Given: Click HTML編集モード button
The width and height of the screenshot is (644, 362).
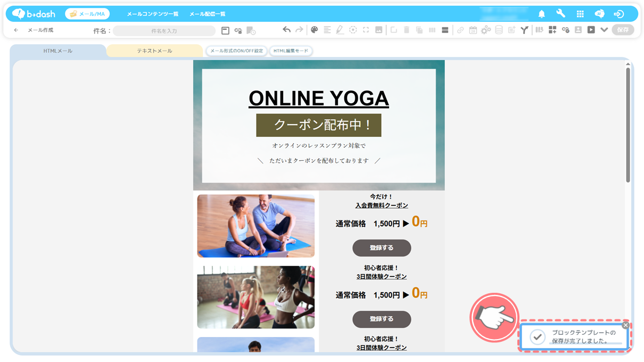Looking at the screenshot, I should 291,51.
